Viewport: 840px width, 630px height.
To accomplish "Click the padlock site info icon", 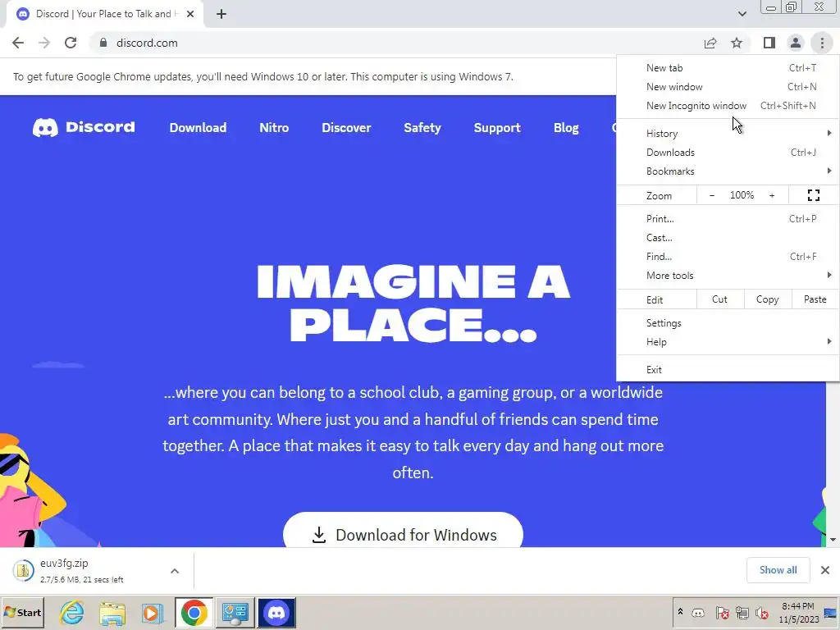I will 103,43.
